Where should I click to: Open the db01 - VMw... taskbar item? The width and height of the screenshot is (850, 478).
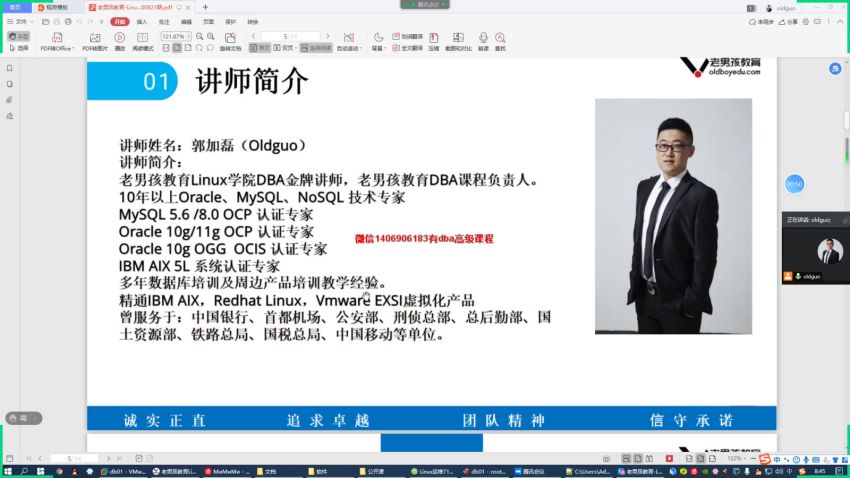coord(123,471)
